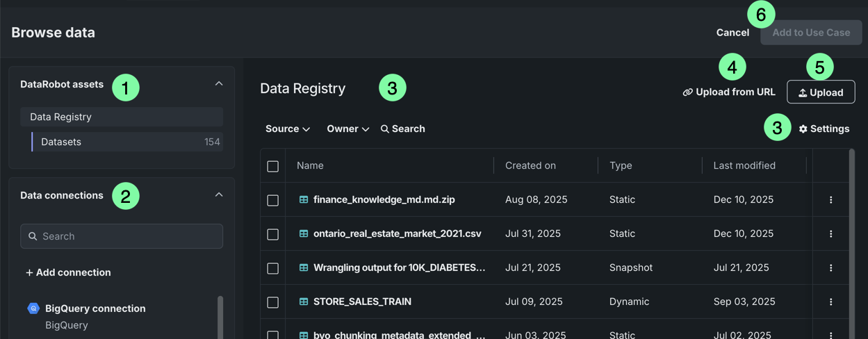The image size is (868, 339).
Task: Open the Source filter dropdown
Action: [288, 129]
